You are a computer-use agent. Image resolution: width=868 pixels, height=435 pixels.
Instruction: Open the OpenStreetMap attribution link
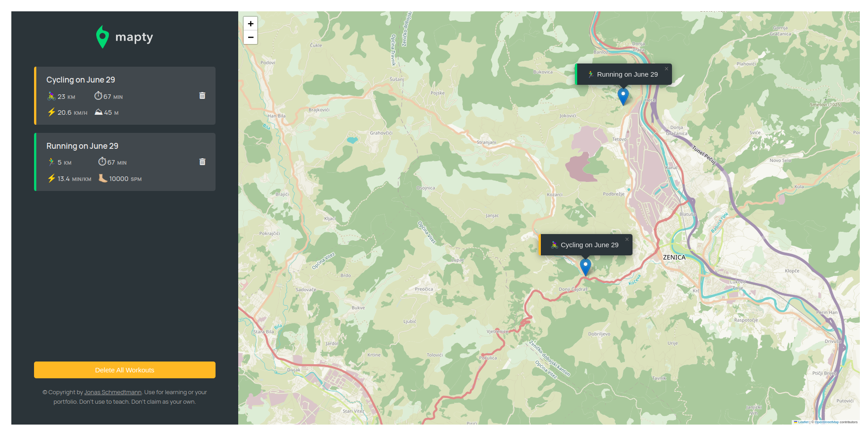coord(826,422)
